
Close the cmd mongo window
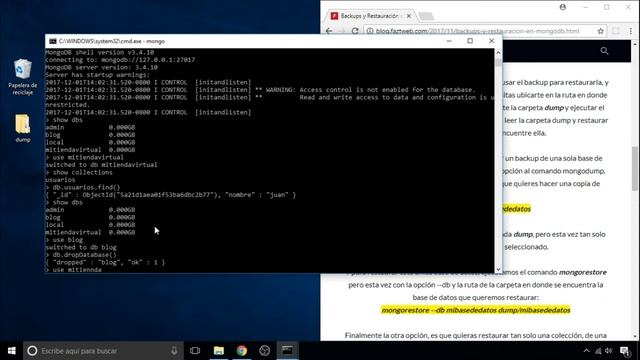[491, 41]
